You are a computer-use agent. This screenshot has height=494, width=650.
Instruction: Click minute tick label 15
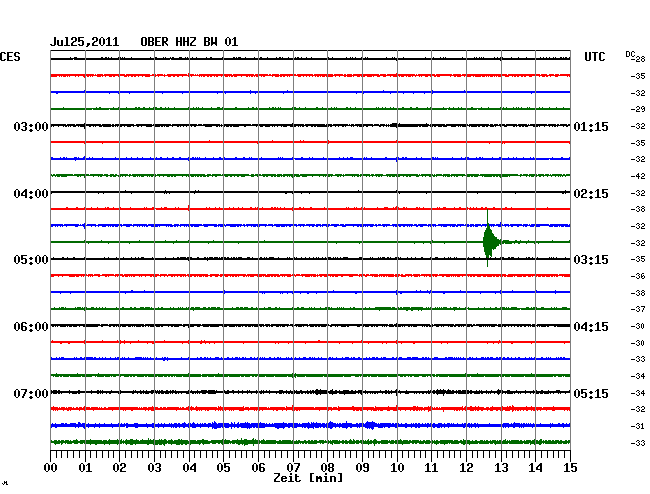click(x=570, y=467)
